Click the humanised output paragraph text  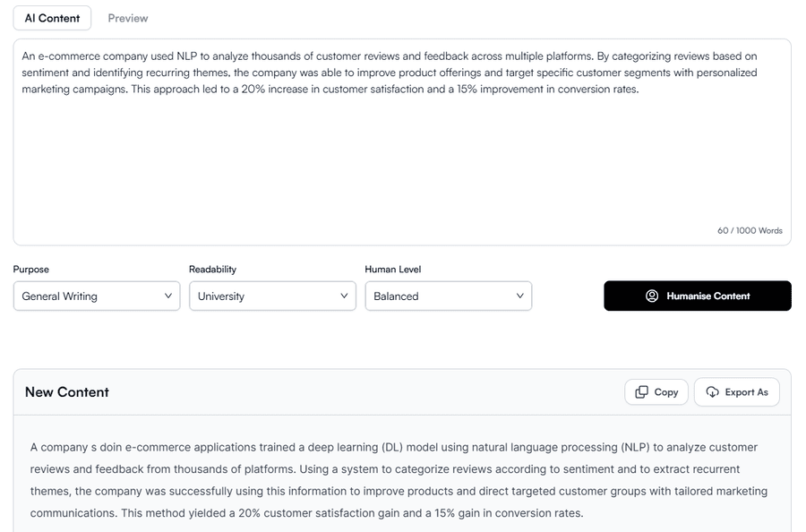click(x=399, y=480)
